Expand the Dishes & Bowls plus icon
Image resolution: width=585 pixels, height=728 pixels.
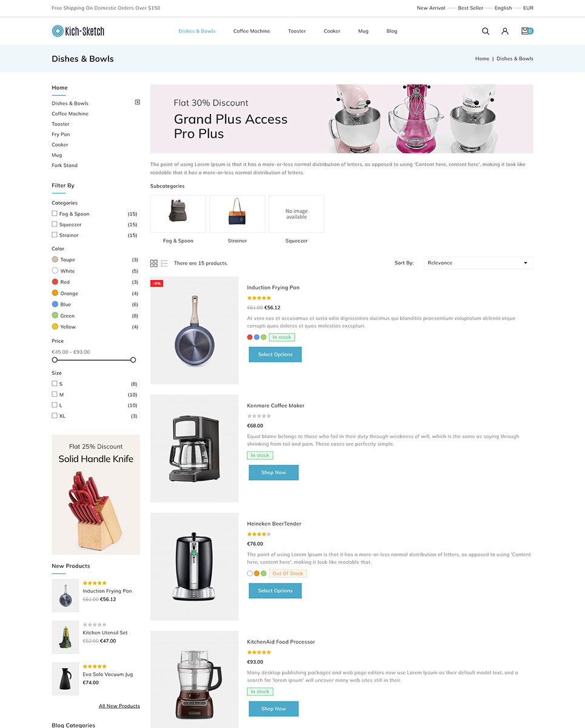tap(138, 103)
